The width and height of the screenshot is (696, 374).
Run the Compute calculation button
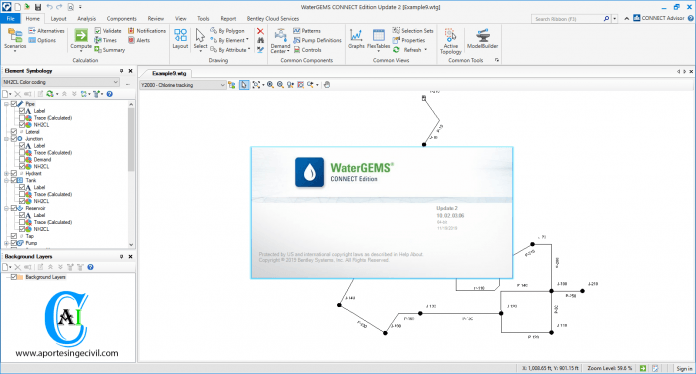point(81,39)
